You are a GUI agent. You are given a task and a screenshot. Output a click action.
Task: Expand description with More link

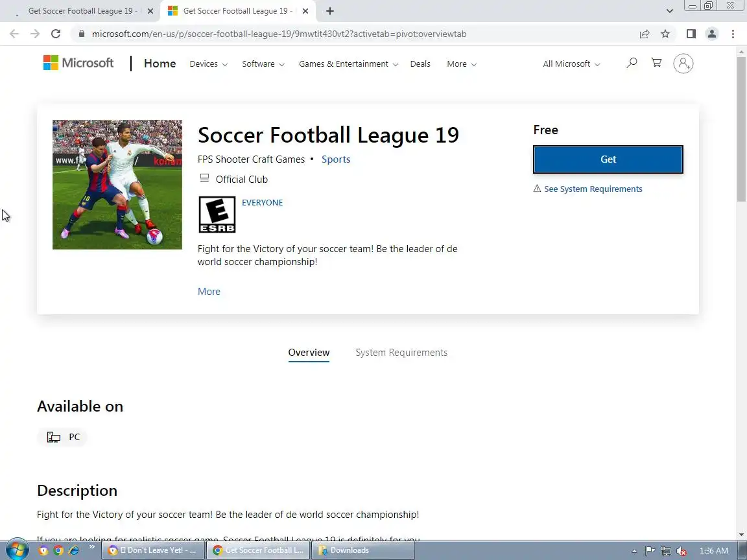(209, 292)
